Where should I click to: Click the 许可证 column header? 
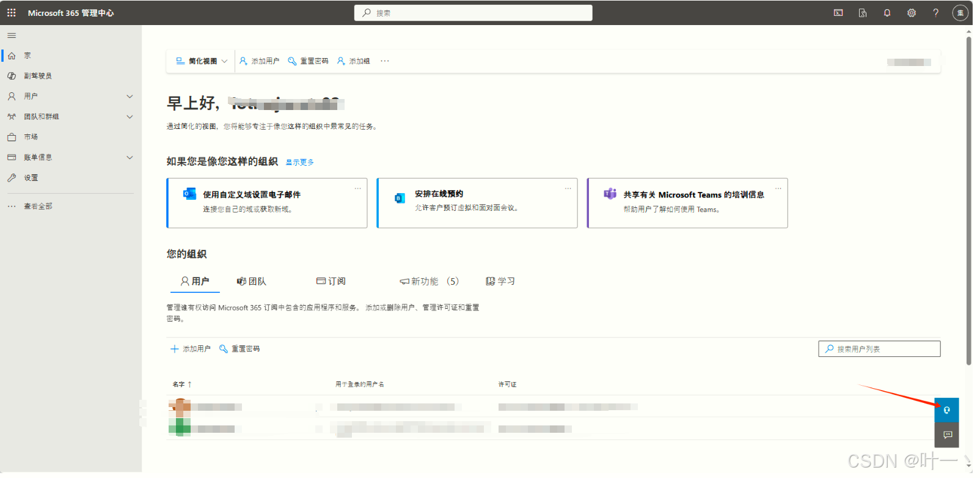(507, 384)
